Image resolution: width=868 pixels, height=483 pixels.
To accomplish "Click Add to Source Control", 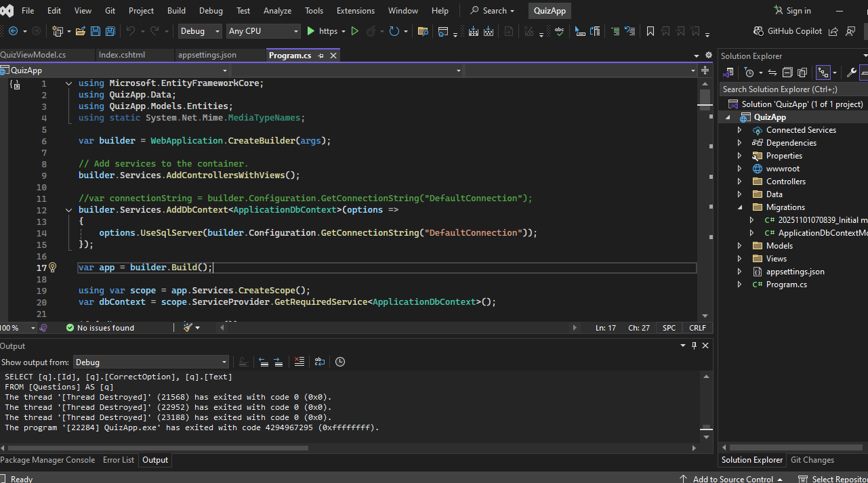I will click(732, 479).
